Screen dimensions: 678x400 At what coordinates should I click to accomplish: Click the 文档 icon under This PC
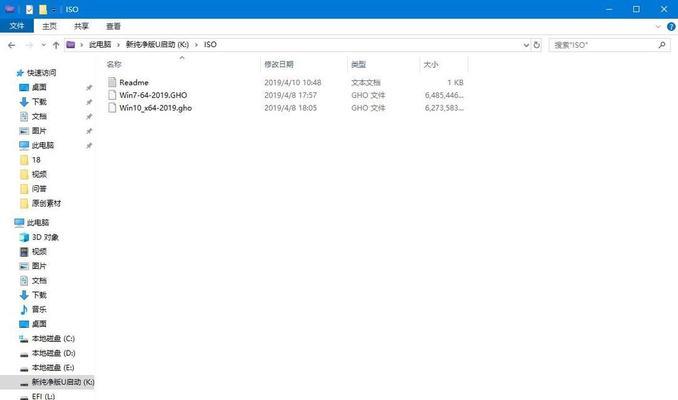24,281
